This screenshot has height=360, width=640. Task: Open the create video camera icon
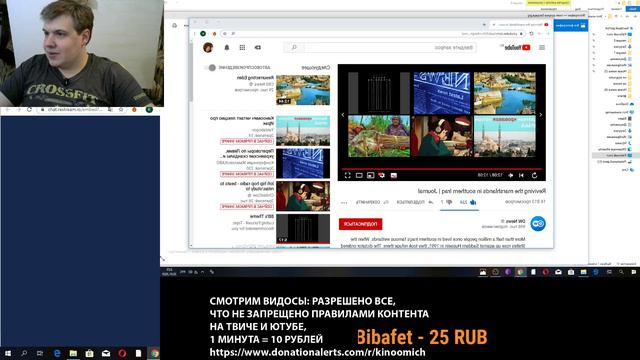(258, 48)
